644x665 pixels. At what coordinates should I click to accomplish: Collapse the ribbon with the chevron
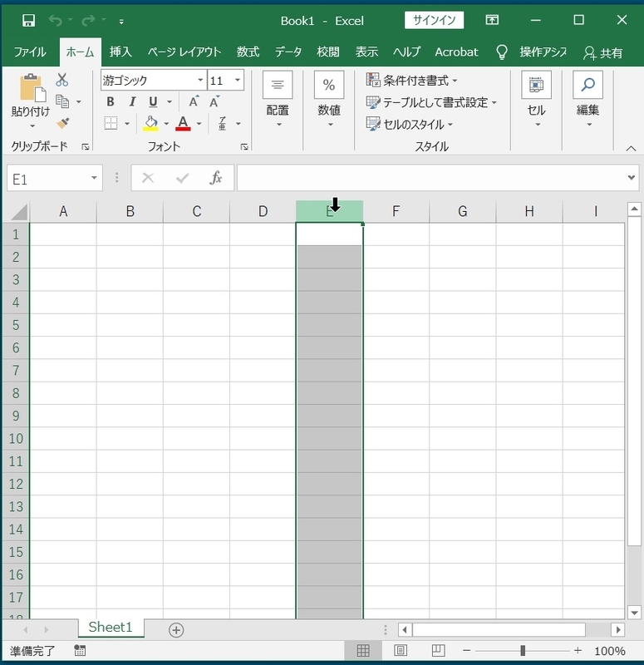click(x=631, y=148)
